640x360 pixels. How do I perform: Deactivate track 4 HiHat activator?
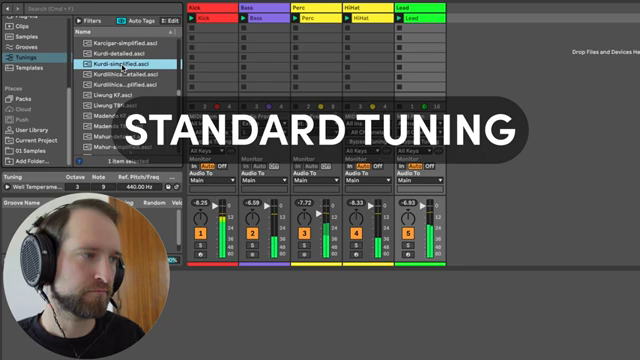coord(356,233)
